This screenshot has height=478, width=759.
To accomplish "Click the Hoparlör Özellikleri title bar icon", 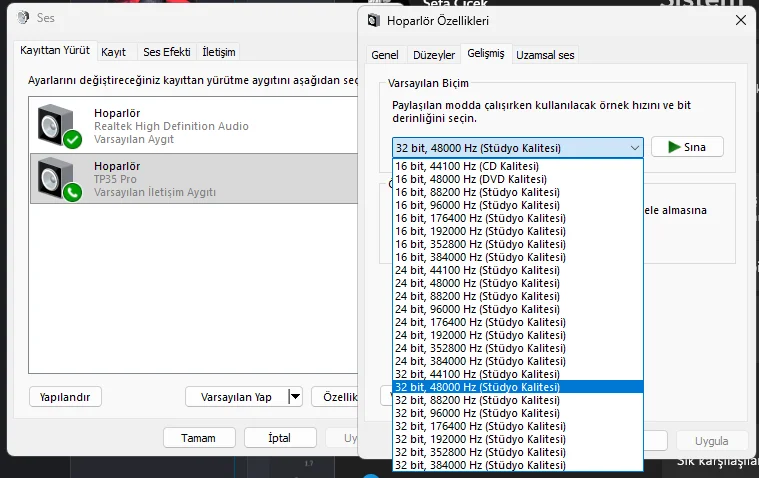I will pyautogui.click(x=374, y=21).
